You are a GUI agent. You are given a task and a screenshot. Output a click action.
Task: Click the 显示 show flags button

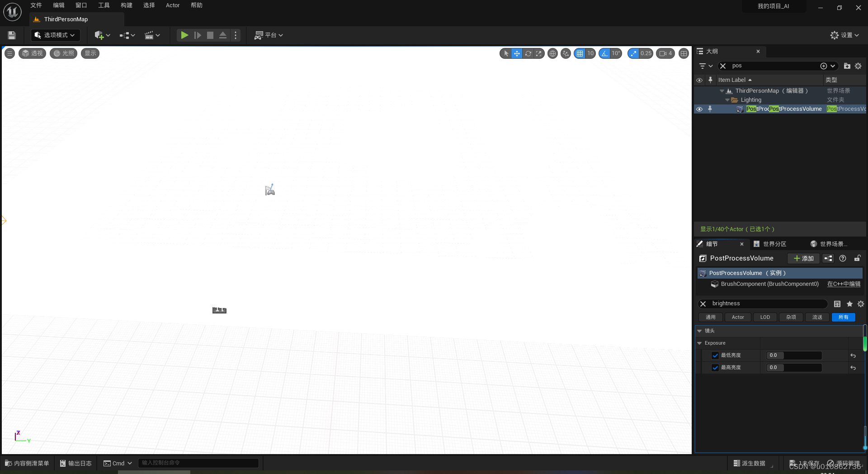(x=90, y=53)
